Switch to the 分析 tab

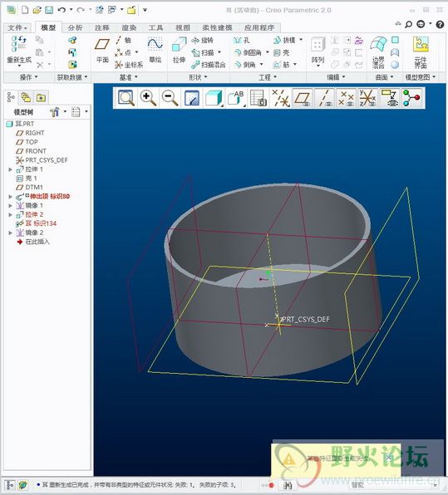pyautogui.click(x=75, y=27)
